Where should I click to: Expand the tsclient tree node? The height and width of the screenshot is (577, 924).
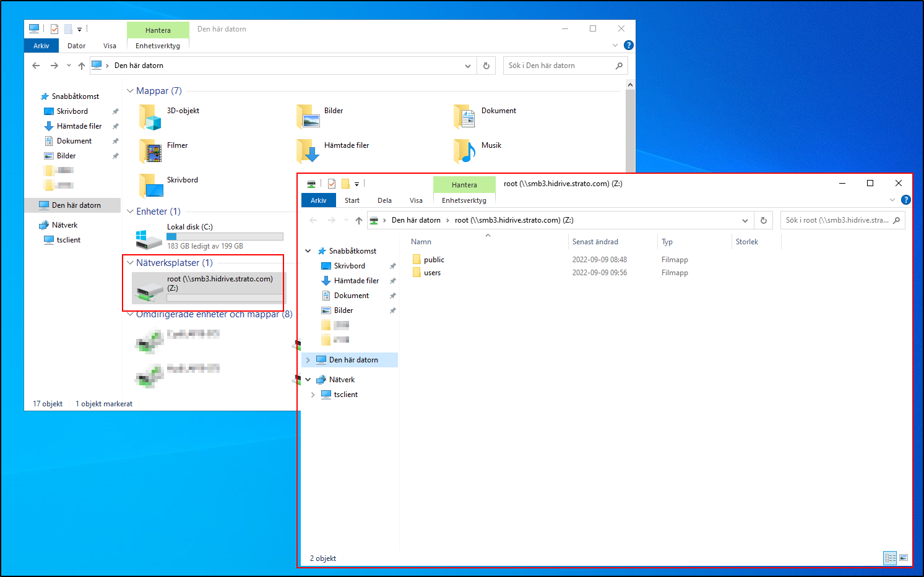click(313, 395)
